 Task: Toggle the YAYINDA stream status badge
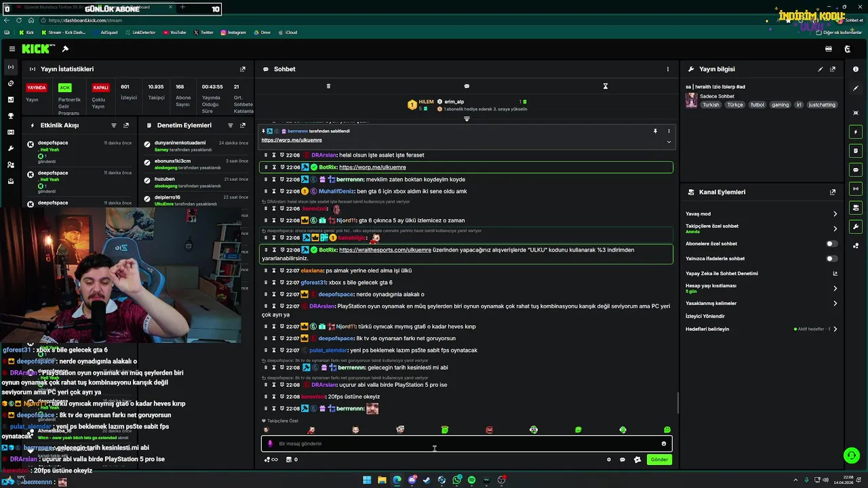pos(36,87)
